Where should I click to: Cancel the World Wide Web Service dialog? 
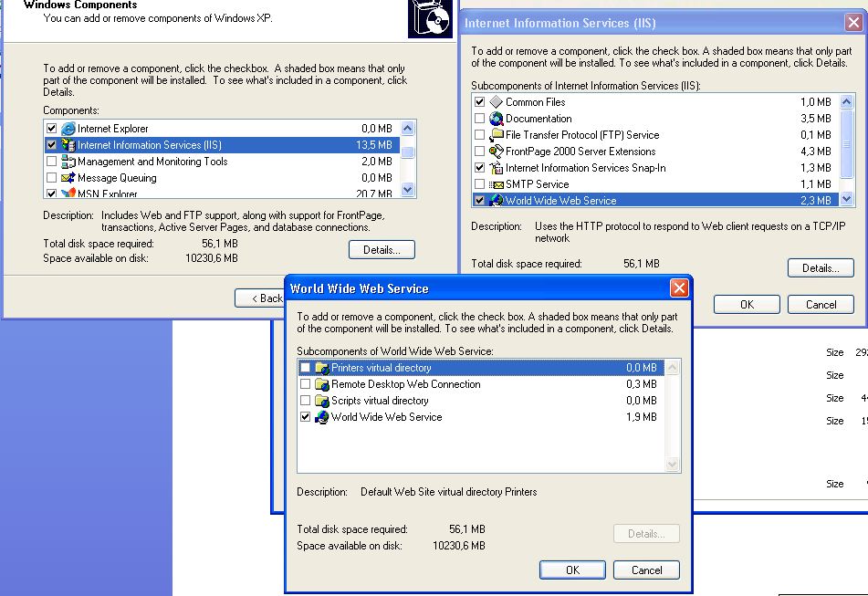point(646,570)
